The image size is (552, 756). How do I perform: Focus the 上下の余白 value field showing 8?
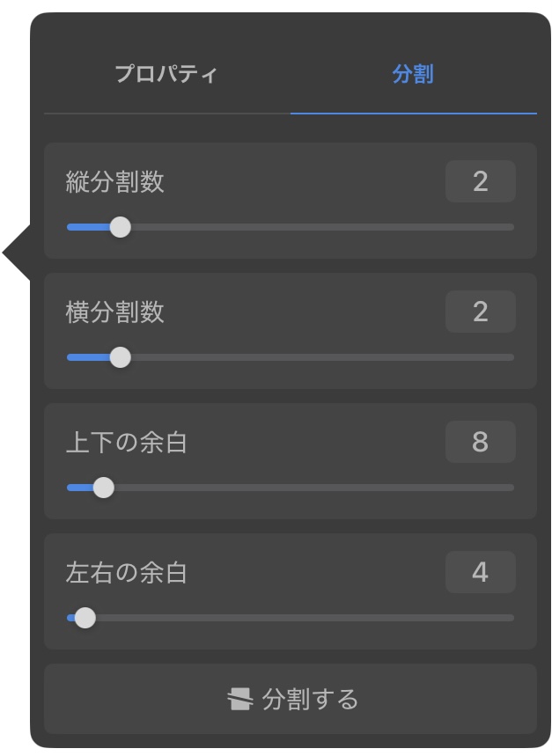click(480, 442)
